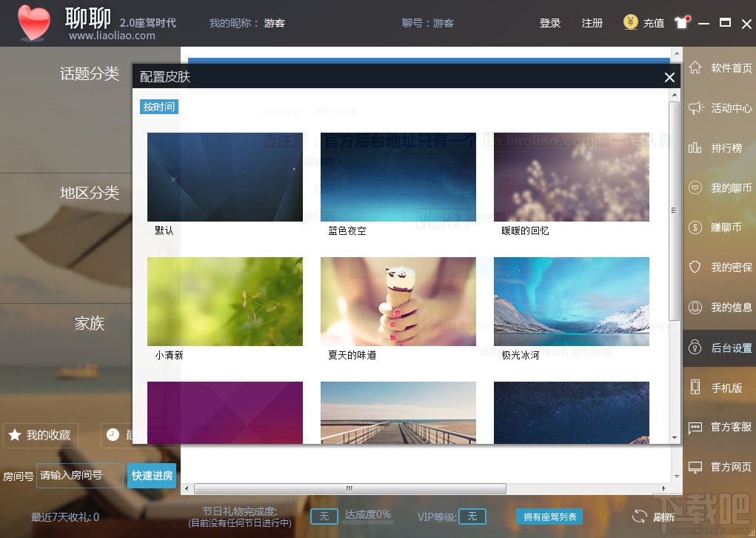Click the shield icon for 我的密保
The width and height of the screenshot is (756, 538).
(695, 267)
